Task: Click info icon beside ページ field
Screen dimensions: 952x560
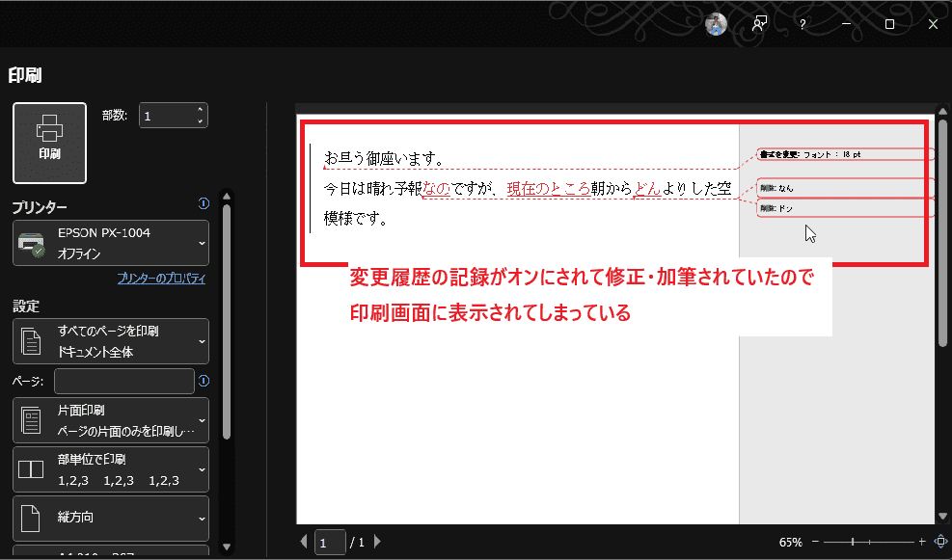Action: (x=204, y=381)
